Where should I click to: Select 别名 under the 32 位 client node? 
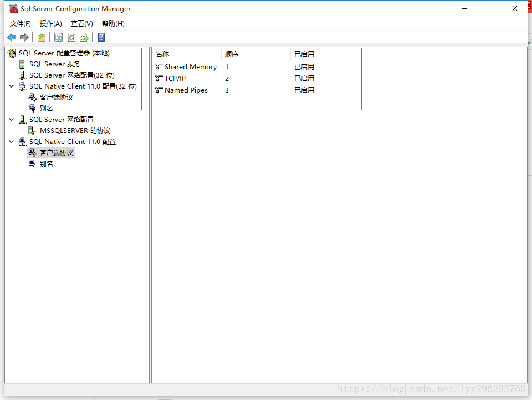point(46,109)
